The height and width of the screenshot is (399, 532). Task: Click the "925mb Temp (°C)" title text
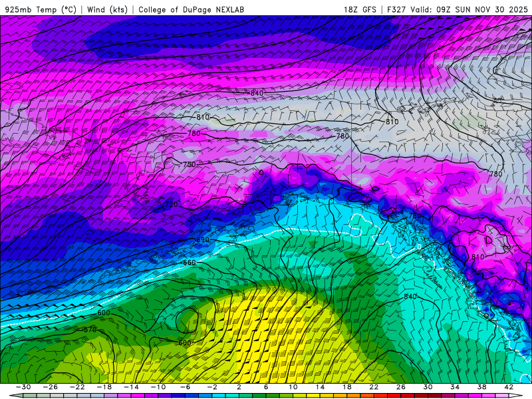tap(41, 9)
